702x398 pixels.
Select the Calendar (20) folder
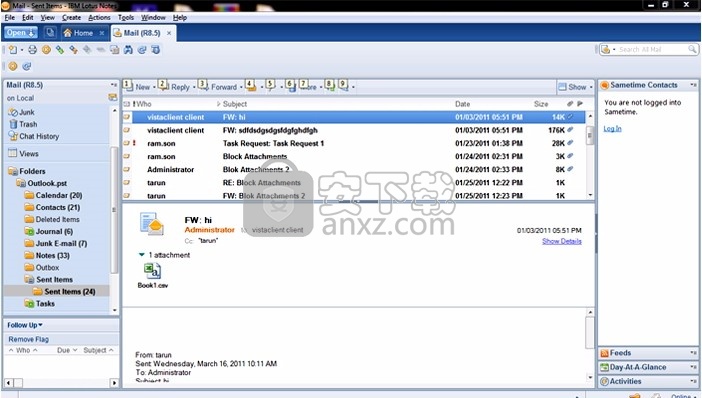coord(59,195)
